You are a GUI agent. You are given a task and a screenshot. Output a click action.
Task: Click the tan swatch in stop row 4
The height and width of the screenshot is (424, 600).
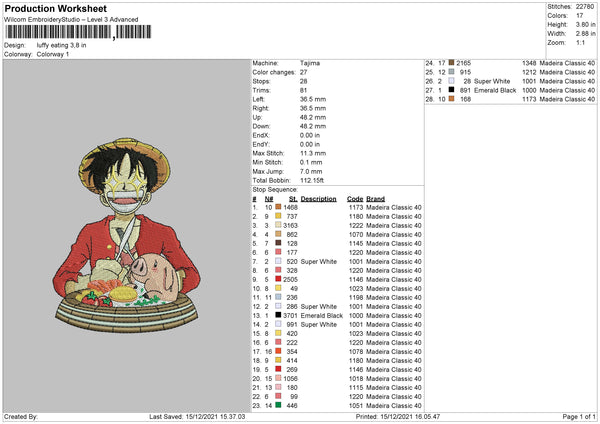point(278,234)
